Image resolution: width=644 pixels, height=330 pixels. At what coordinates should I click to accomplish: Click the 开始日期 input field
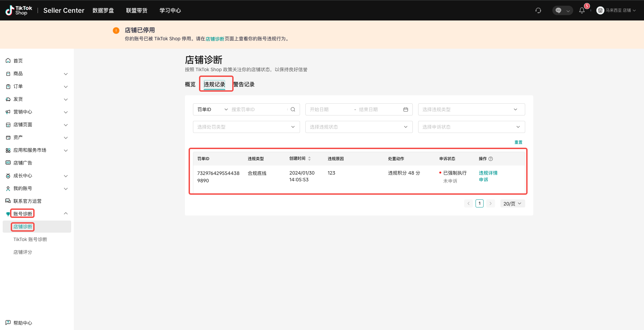[329, 109]
